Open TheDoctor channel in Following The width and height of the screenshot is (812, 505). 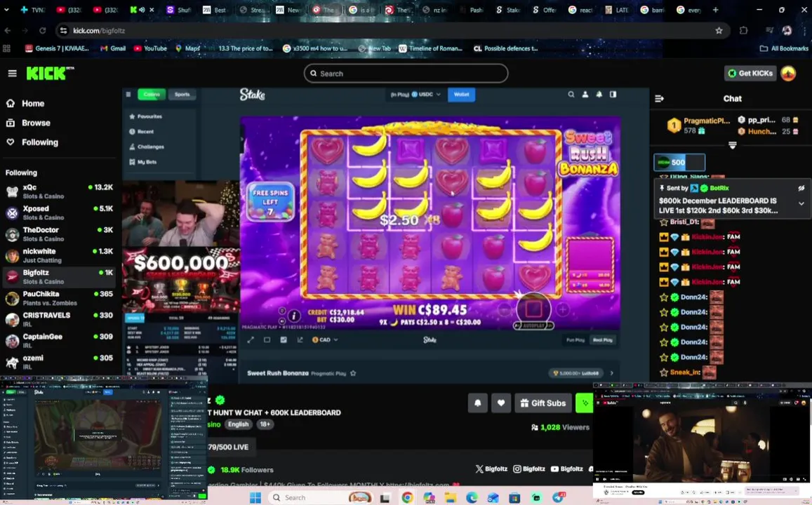tap(58, 234)
